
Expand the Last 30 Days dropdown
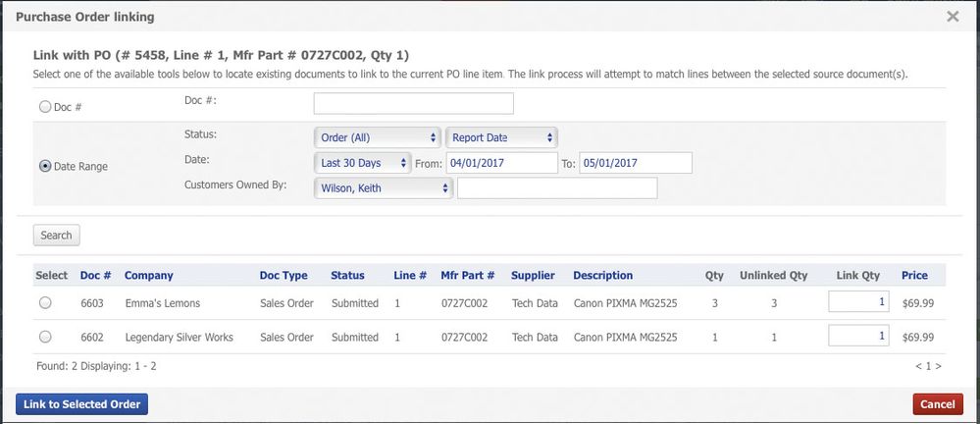(x=363, y=163)
